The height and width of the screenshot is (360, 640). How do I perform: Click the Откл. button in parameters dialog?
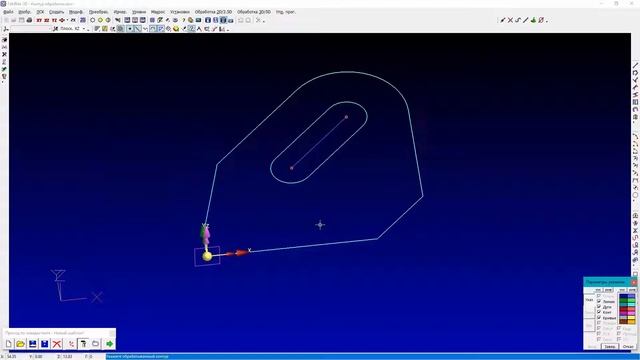[x=628, y=347]
